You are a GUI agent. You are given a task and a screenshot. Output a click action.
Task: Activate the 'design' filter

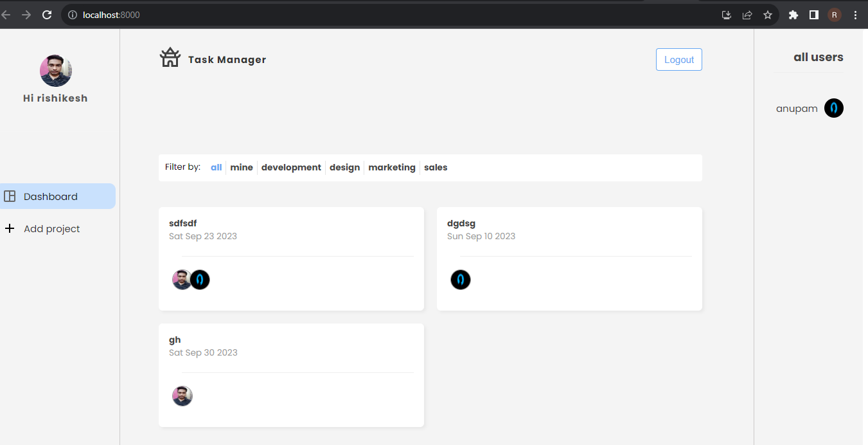(344, 167)
